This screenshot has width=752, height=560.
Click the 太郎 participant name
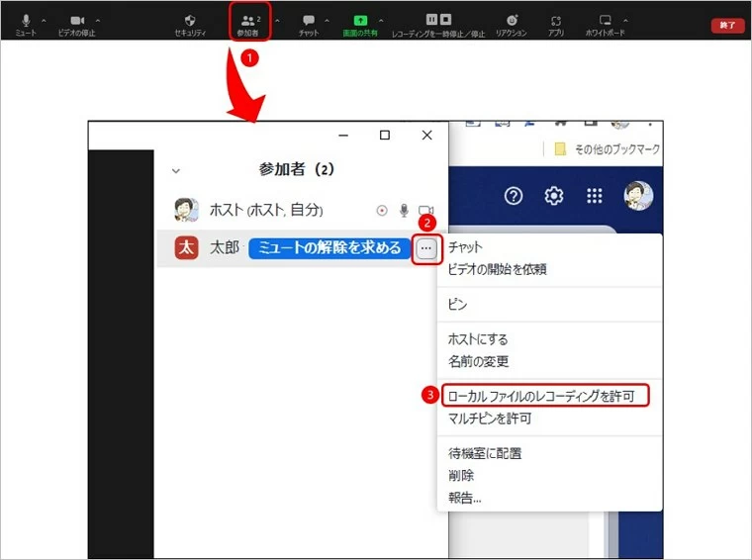tap(225, 248)
